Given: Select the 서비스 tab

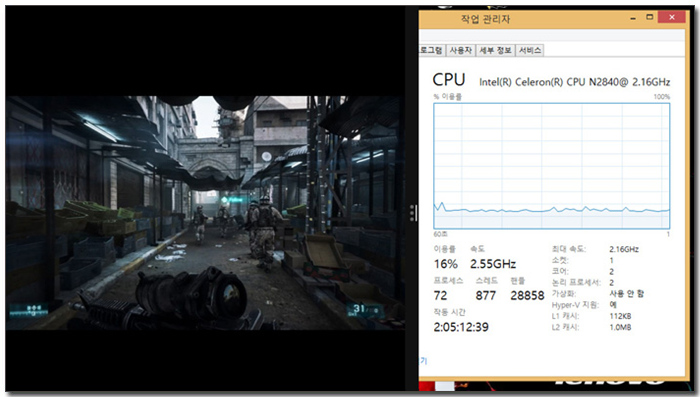Looking at the screenshot, I should [529, 50].
